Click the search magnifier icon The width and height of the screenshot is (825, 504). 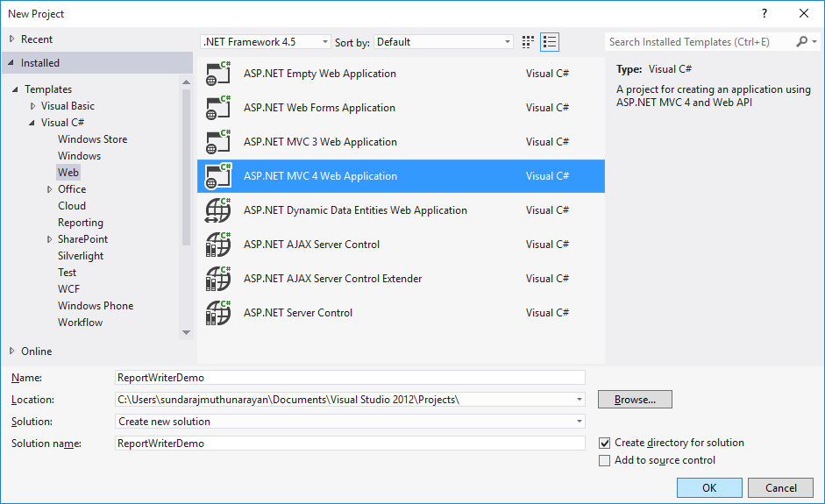coord(801,42)
